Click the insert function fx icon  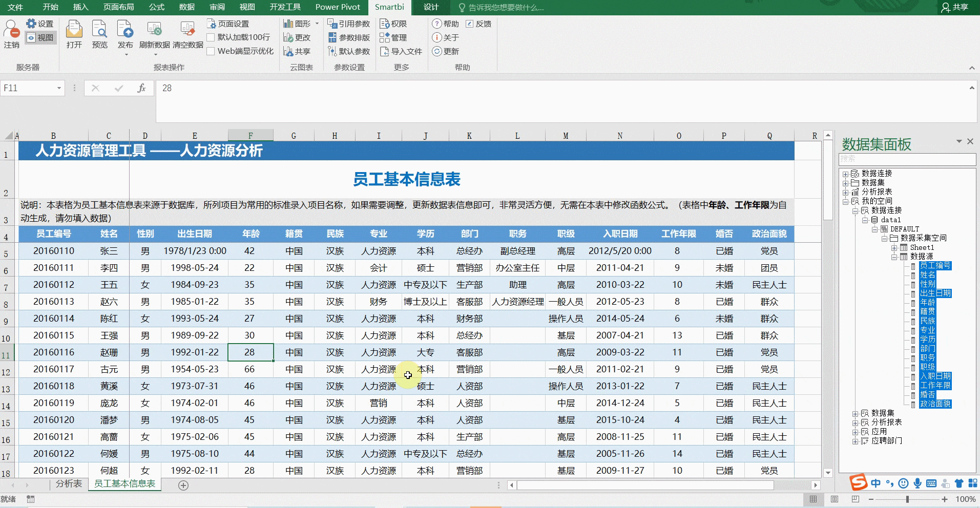click(141, 88)
